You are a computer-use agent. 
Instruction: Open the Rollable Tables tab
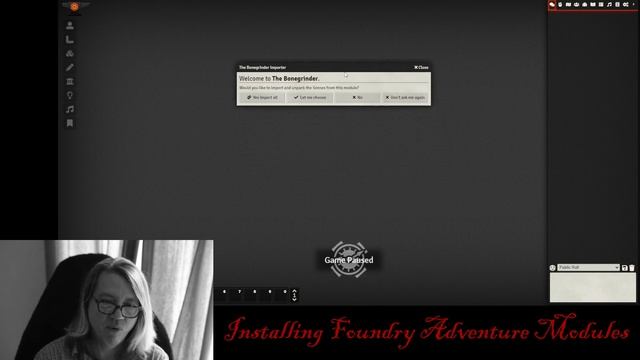(x=601, y=4)
